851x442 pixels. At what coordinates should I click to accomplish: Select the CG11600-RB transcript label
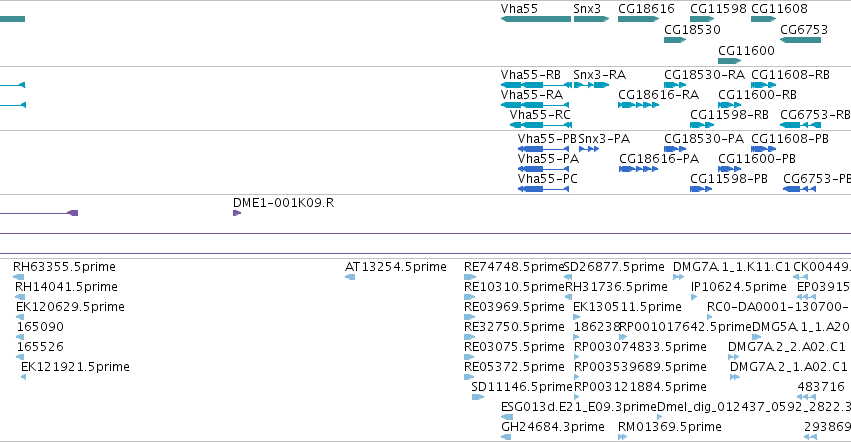tap(757, 94)
